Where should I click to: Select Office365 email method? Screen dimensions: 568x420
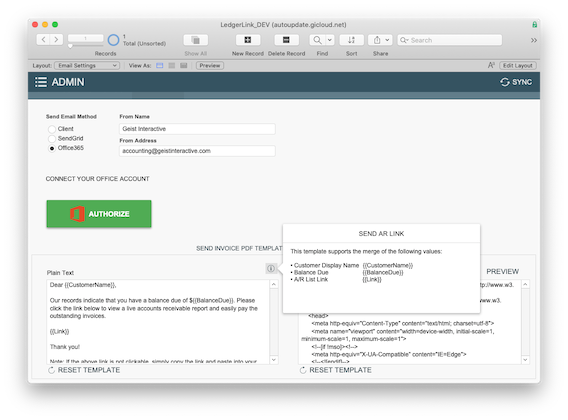click(x=52, y=148)
